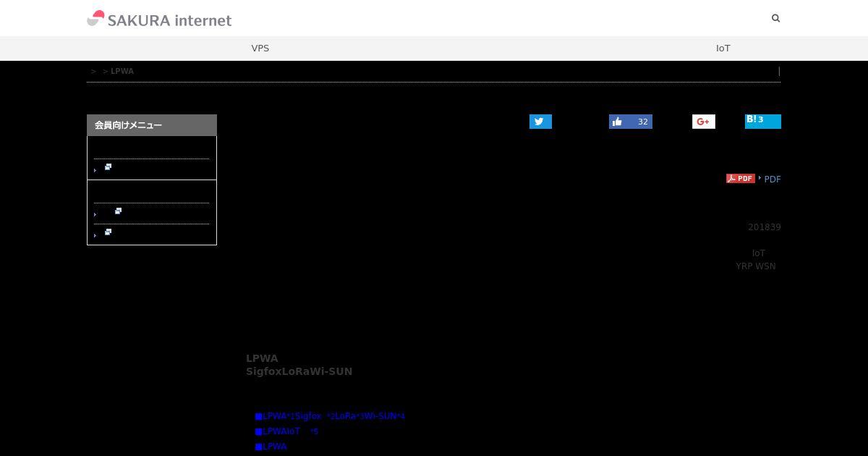Click the Hatena bookmark B! button

(x=763, y=121)
